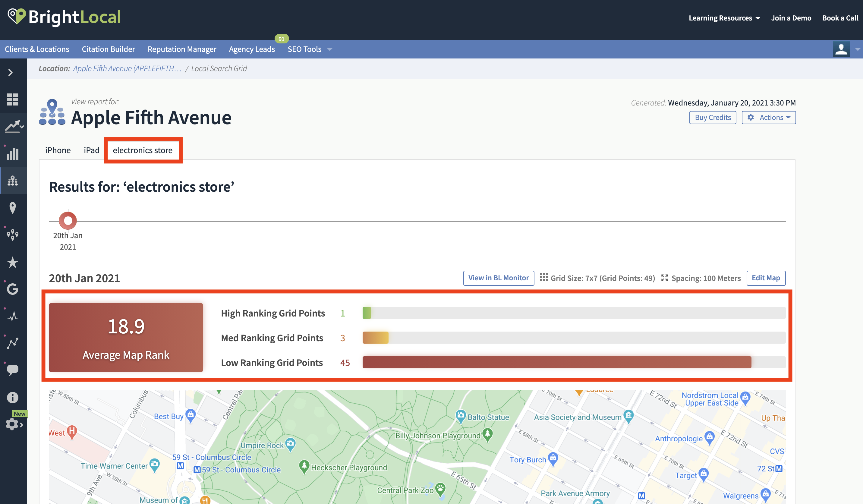This screenshot has width=863, height=504.
Task: Click the Target store map marker
Action: 704,474
